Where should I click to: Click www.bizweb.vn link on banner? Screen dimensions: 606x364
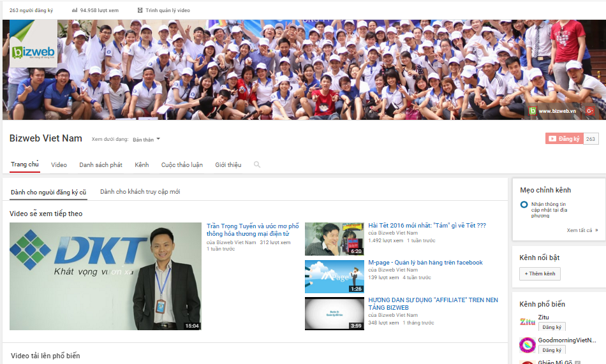click(x=558, y=111)
